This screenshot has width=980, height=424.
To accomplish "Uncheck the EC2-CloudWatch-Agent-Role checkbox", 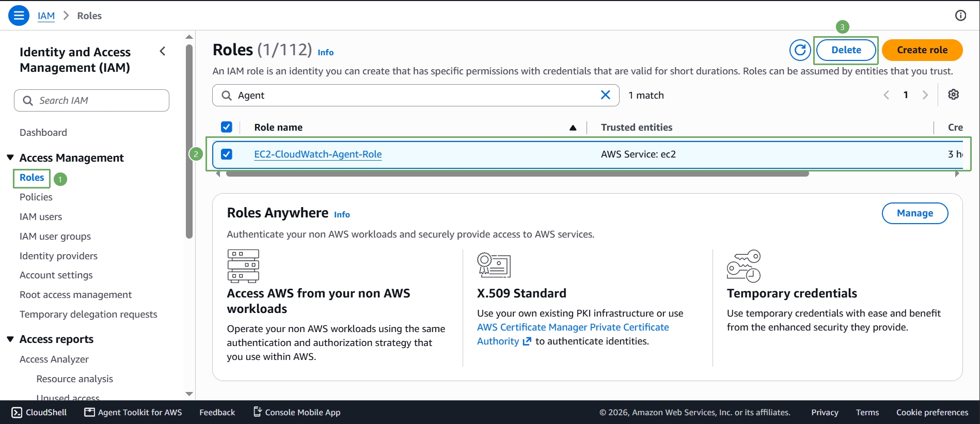I will point(227,154).
